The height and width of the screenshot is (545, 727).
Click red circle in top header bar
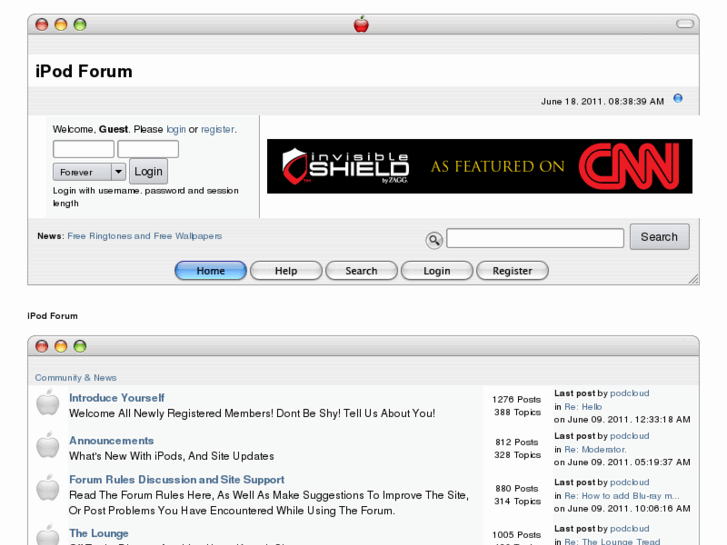42,24
